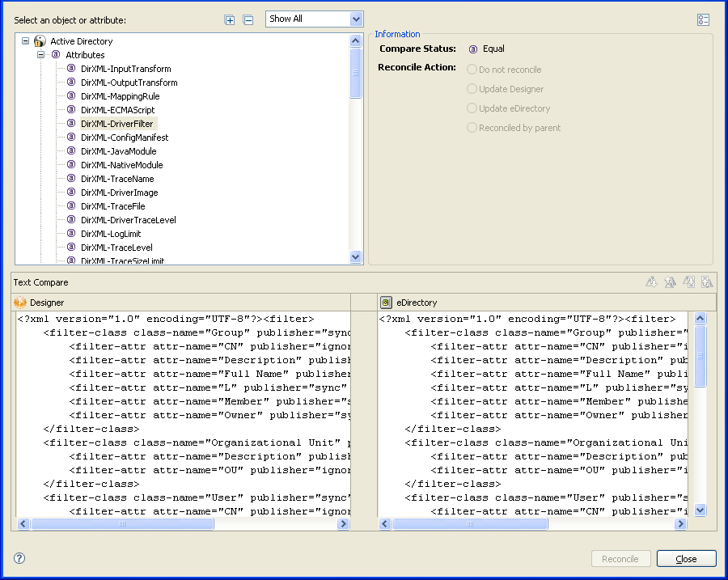
Task: Select DirXML-LogLimit attribute
Action: pyautogui.click(x=111, y=234)
